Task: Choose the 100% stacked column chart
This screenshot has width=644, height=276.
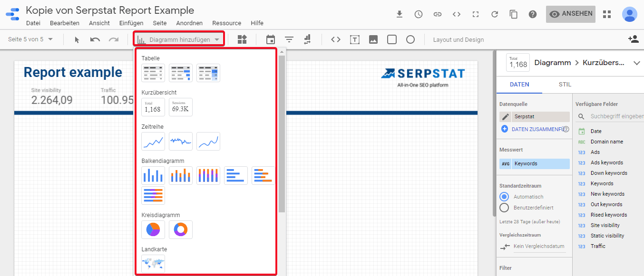Action: pyautogui.click(x=208, y=176)
